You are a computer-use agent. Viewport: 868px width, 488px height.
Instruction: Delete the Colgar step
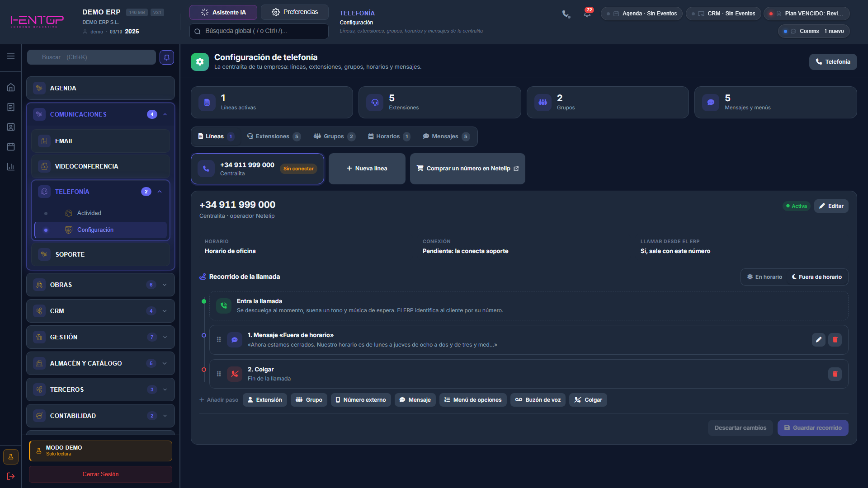835,374
